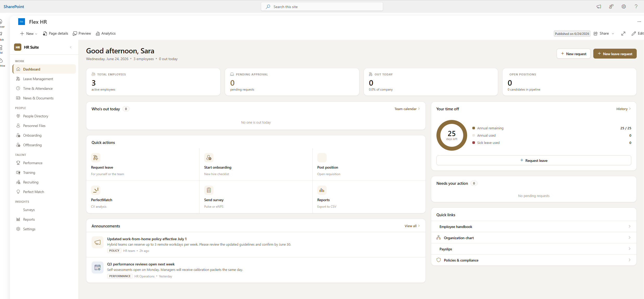The height and width of the screenshot is (299, 644).
Task: Click Preview in the command bar
Action: coord(82,34)
